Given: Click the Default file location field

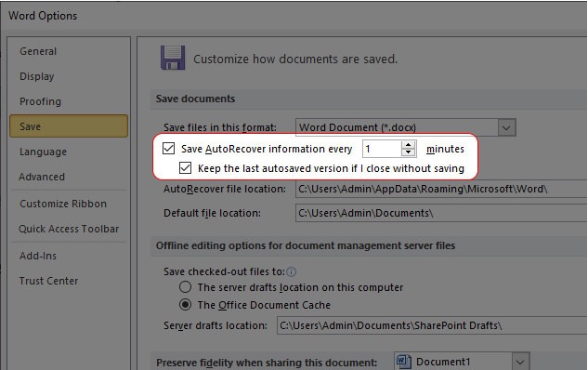Looking at the screenshot, I should click(x=441, y=213).
